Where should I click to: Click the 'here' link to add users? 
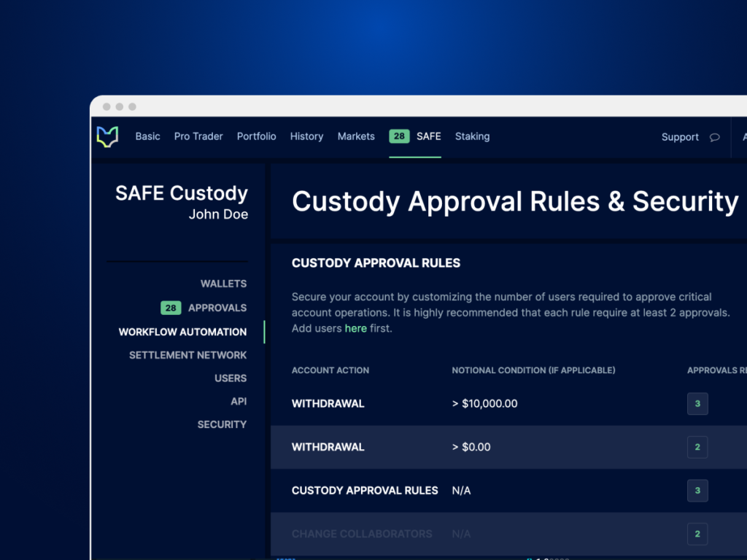coord(355,328)
